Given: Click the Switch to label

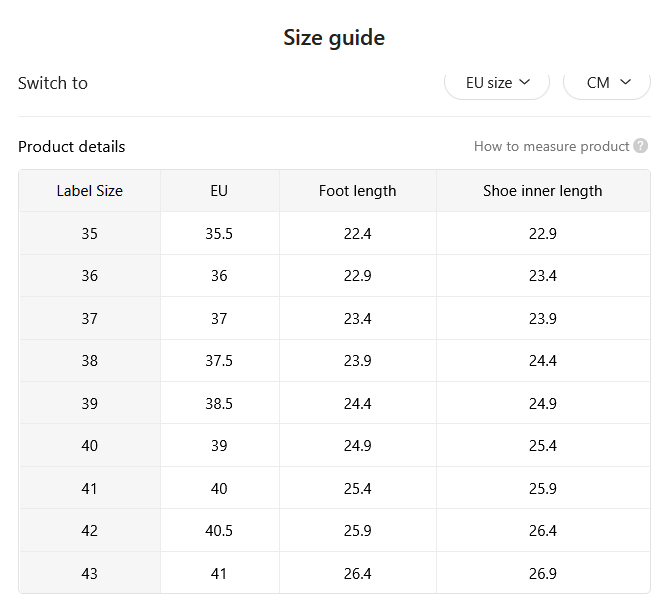Looking at the screenshot, I should point(53,83).
